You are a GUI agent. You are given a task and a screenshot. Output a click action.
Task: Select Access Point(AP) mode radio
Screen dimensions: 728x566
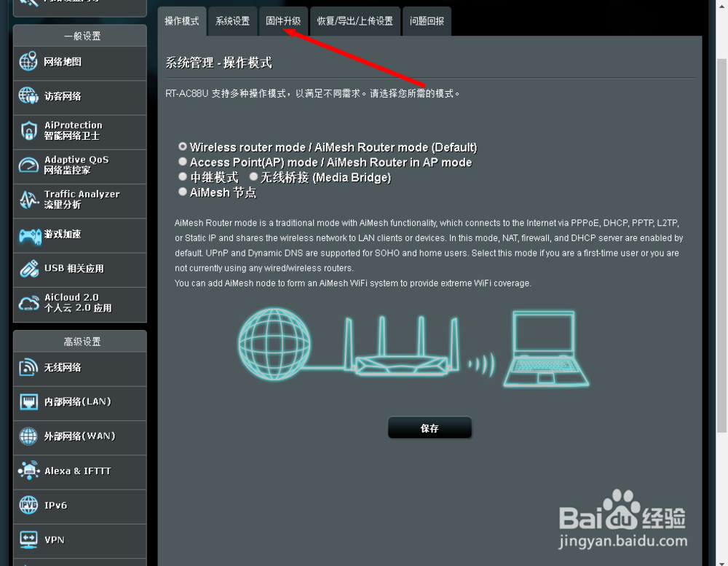click(x=183, y=161)
